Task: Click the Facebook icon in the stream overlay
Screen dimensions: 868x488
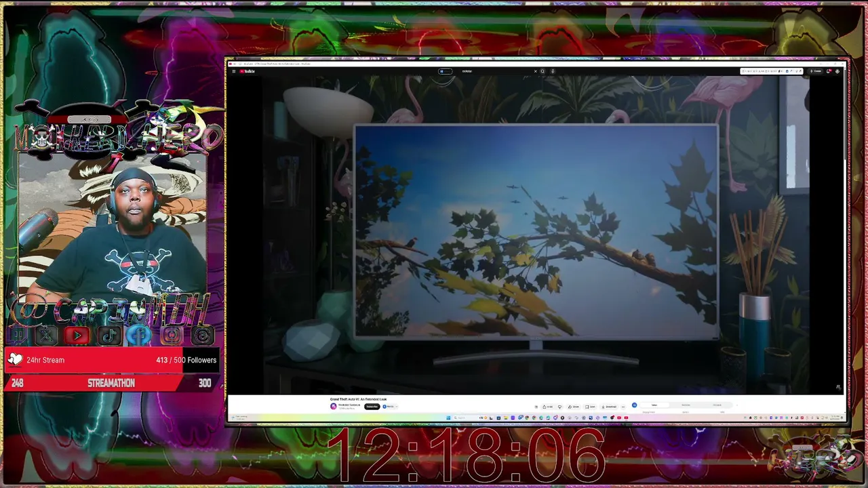Action: click(x=140, y=335)
